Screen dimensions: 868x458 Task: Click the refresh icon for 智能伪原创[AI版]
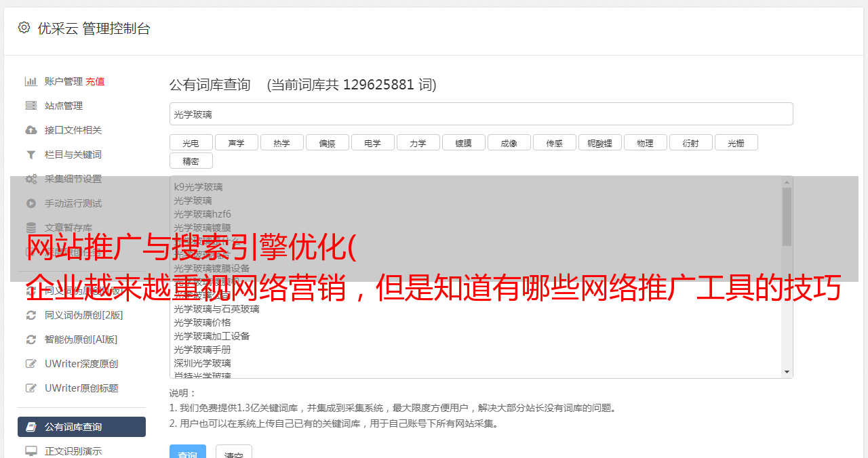[x=31, y=339]
